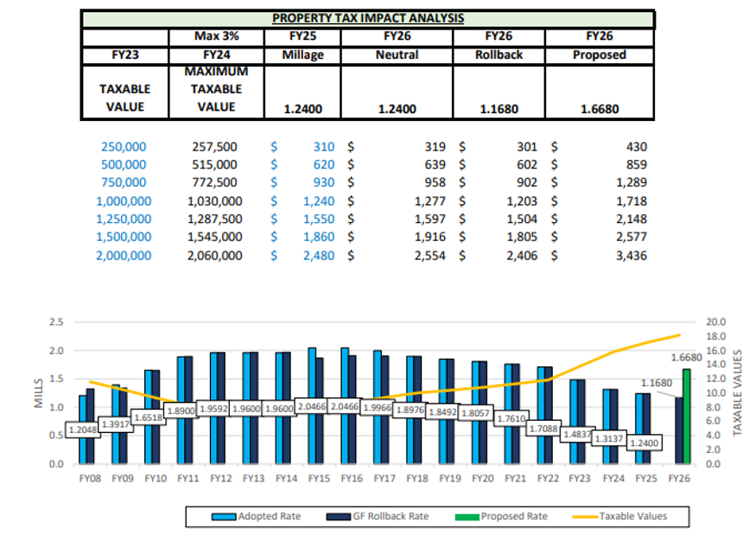Select the 1.8976 chart data label
Screen dimensions: 756x554
(410, 410)
